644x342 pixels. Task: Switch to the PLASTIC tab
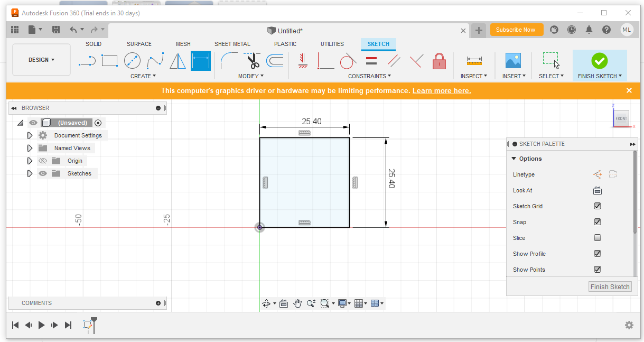(285, 44)
